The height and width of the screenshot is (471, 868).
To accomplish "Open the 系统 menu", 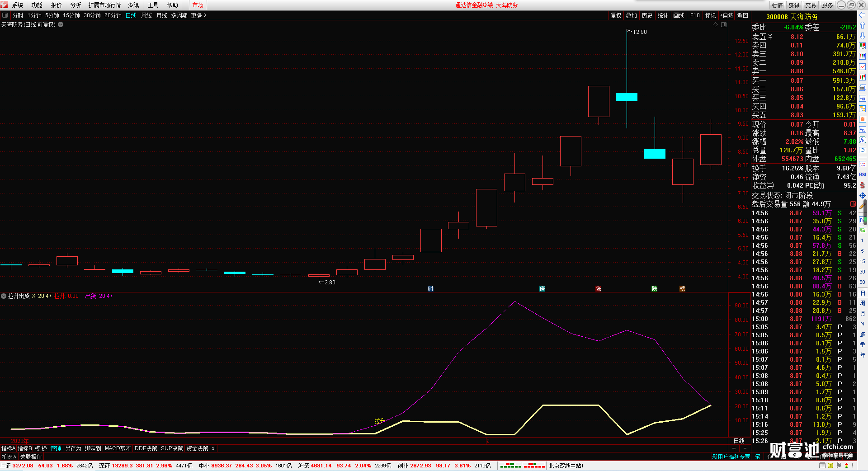I will [x=18, y=5].
